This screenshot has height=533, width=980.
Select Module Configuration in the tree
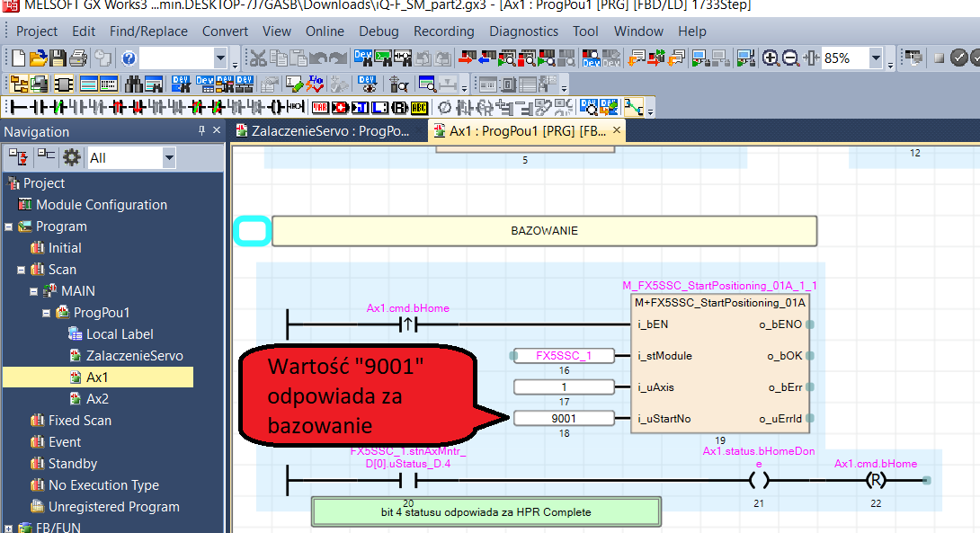pos(102,205)
